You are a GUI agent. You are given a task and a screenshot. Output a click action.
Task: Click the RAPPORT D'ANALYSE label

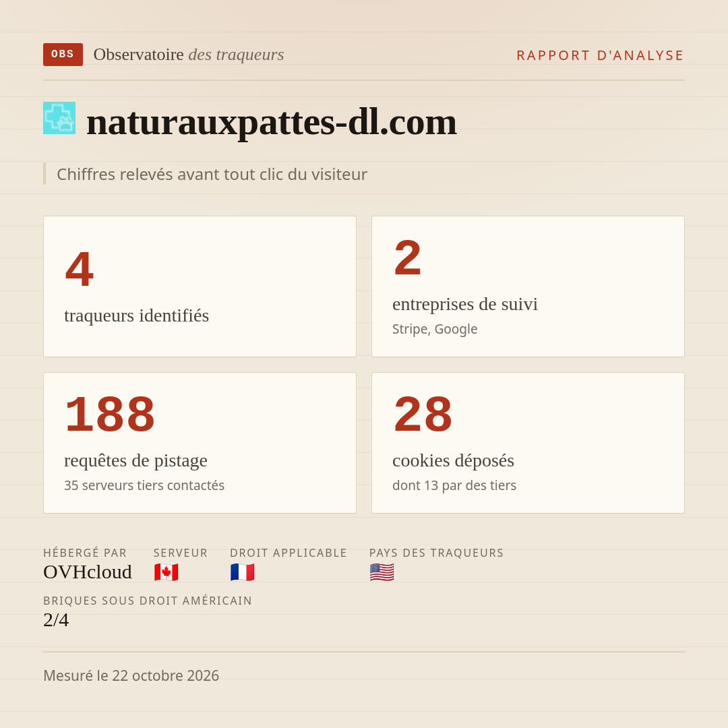[601, 55]
